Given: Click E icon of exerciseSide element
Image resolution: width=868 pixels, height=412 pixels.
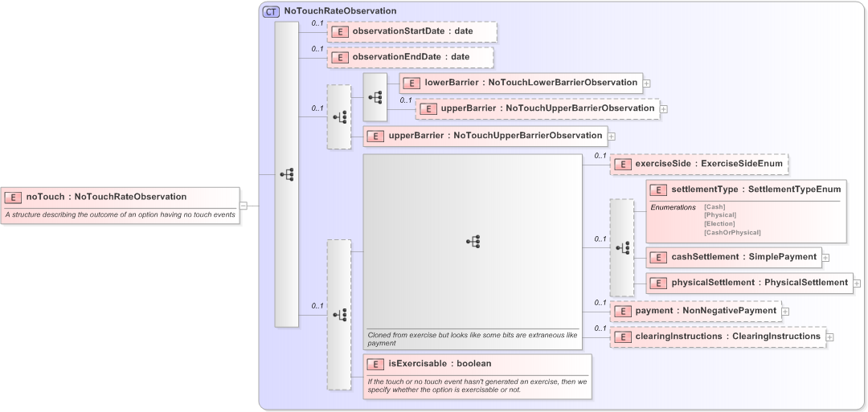Looking at the screenshot, I should pyautogui.click(x=623, y=165).
